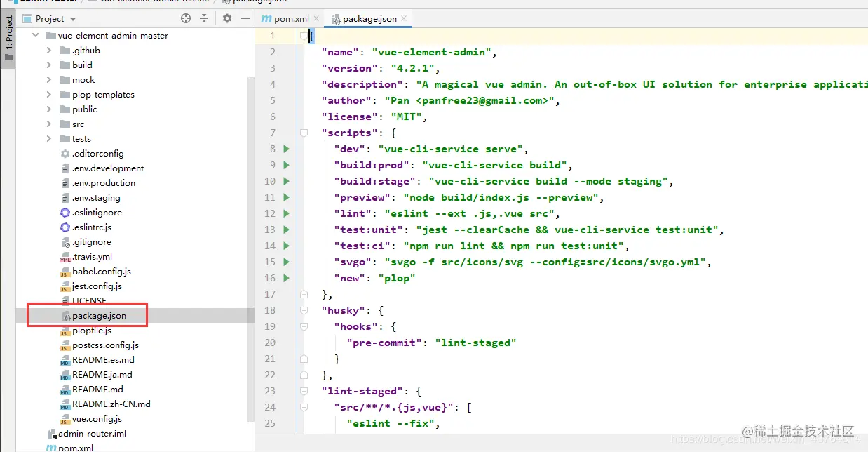Click the vue.config.js JS file icon
Screen dimensions: 868x452
(65, 419)
